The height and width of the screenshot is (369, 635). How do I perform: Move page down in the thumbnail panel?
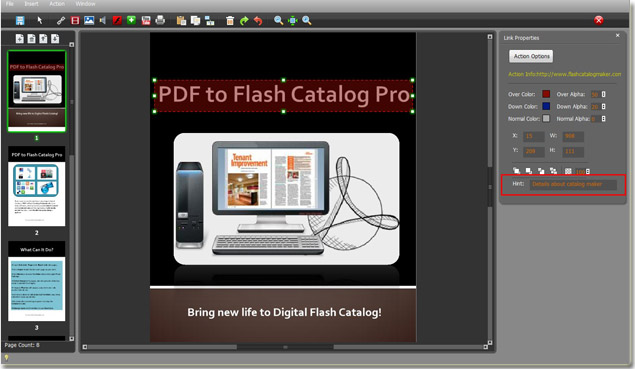(55, 38)
